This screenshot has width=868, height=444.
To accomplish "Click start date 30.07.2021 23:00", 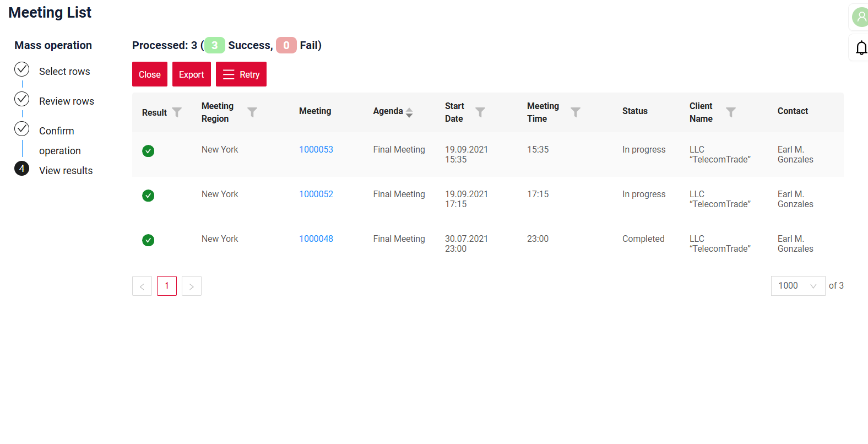I will coord(466,244).
